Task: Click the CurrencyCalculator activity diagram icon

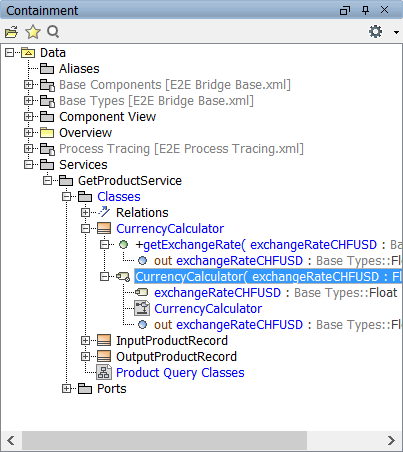Action: [x=142, y=308]
